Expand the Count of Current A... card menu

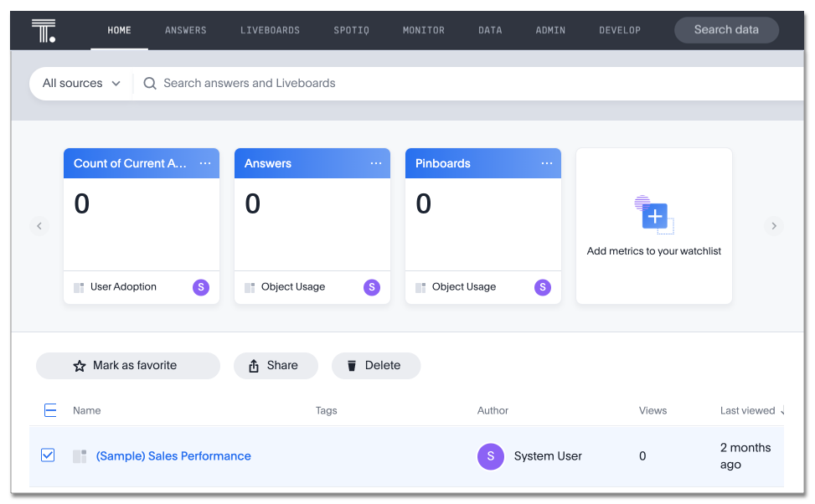click(205, 163)
